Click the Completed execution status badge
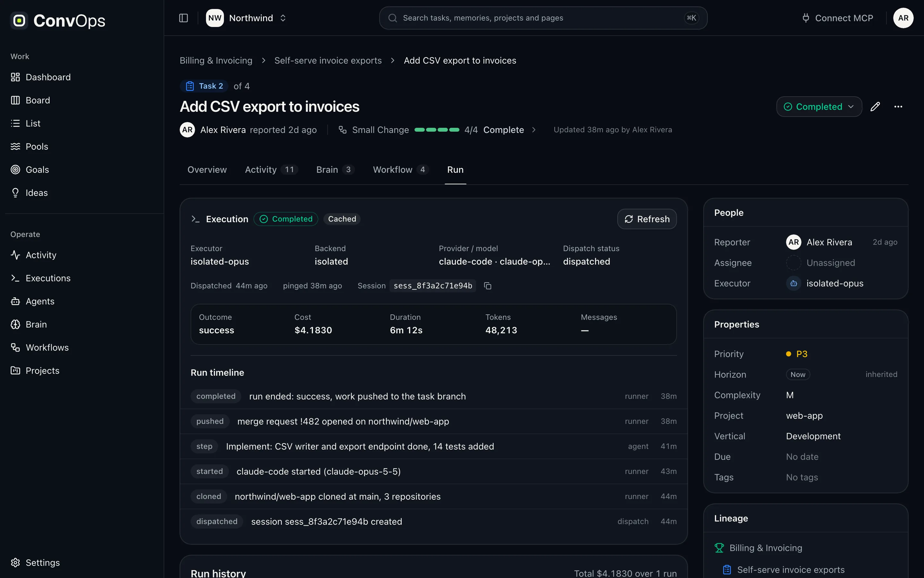924x578 pixels. click(286, 219)
